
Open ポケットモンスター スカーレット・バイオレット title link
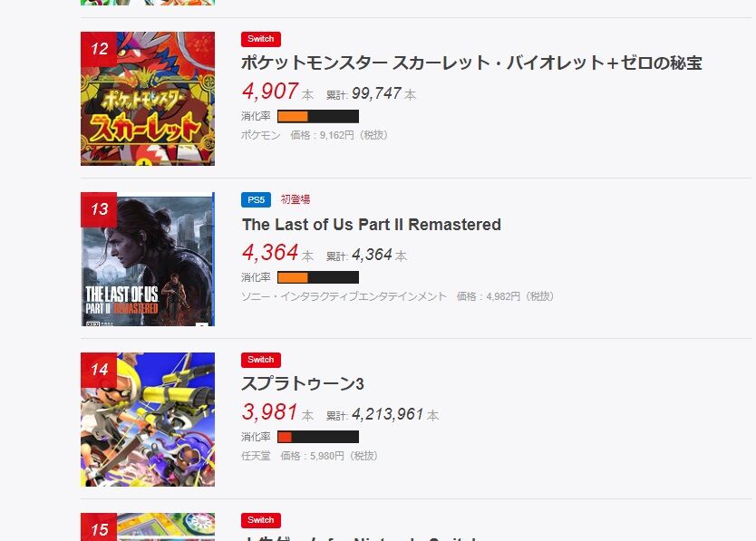coord(471,63)
